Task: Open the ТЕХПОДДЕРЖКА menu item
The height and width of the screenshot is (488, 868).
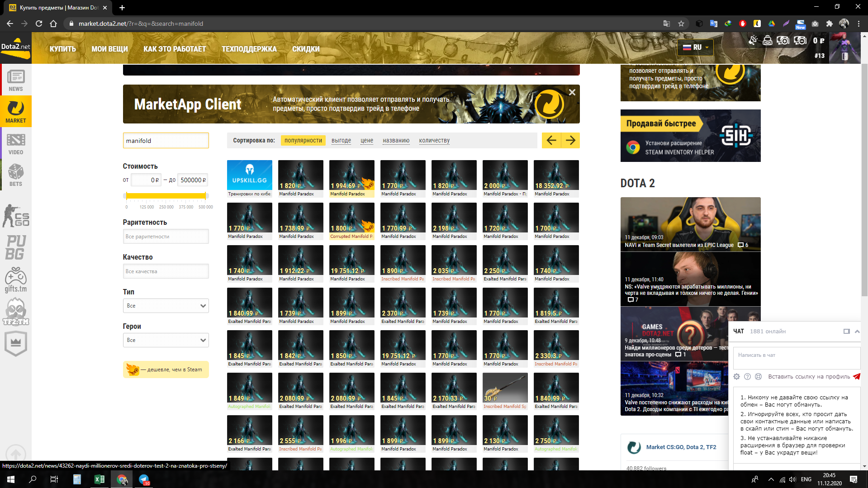Action: point(249,49)
